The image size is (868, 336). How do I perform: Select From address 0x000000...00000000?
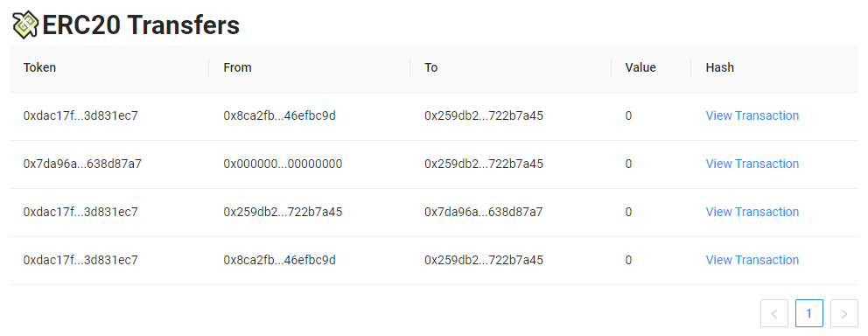click(x=283, y=164)
